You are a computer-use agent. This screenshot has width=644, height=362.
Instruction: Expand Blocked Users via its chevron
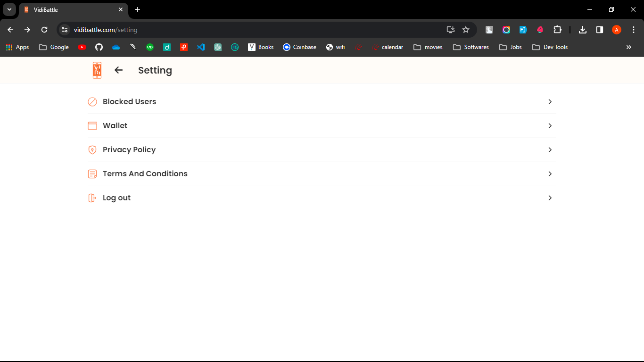coord(550,102)
